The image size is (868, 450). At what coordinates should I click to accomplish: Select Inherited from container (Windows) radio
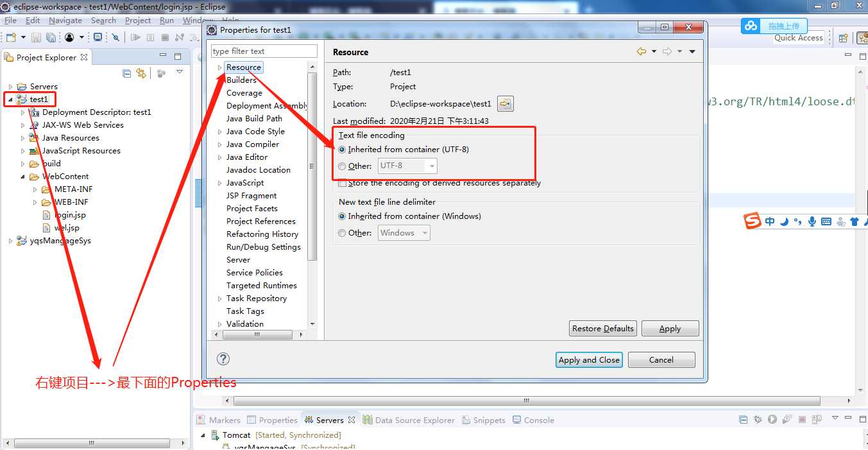click(343, 216)
